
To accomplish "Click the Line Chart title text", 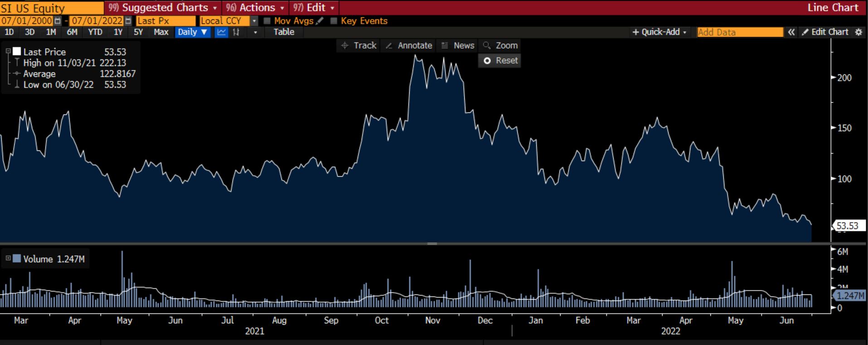I will pyautogui.click(x=833, y=8).
